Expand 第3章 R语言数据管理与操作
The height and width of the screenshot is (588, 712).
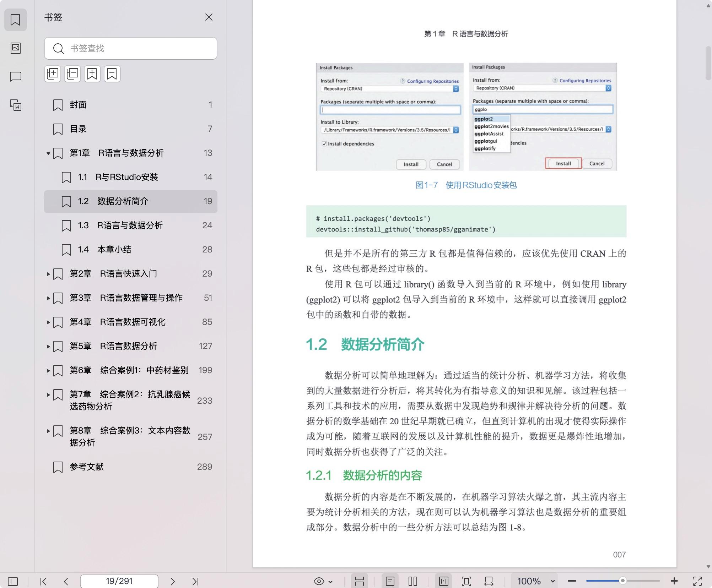click(48, 298)
